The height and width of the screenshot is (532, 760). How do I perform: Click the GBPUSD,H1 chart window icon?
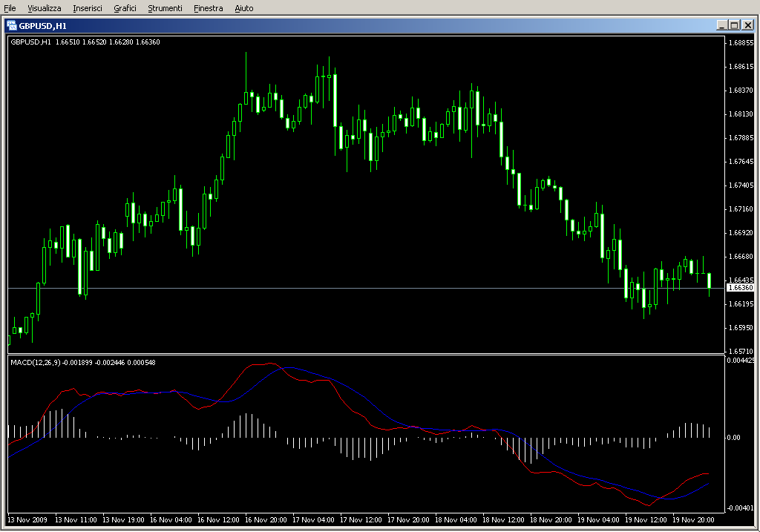12,26
